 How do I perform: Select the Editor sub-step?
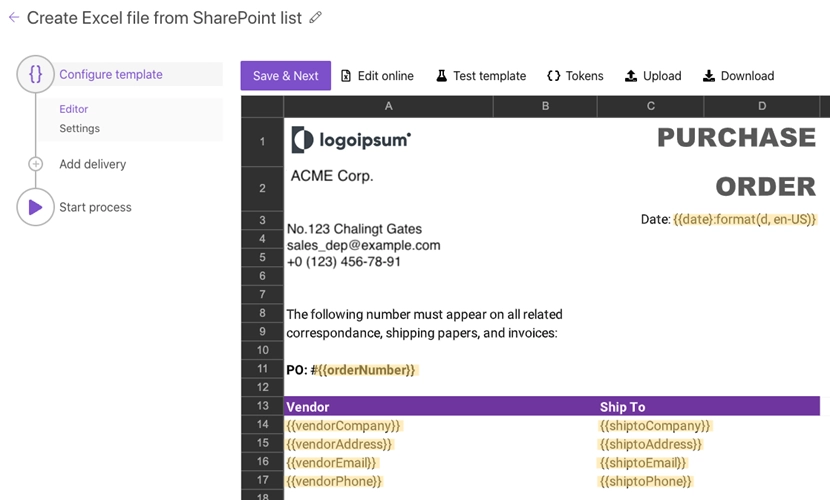(x=74, y=109)
